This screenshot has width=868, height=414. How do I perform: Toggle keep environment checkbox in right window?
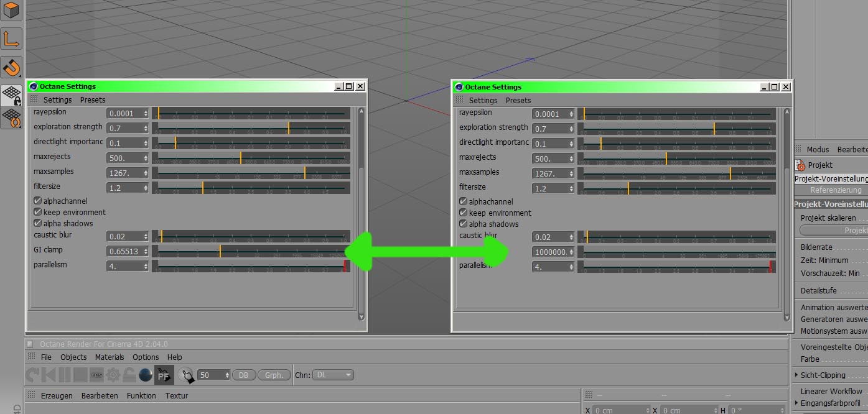463,213
